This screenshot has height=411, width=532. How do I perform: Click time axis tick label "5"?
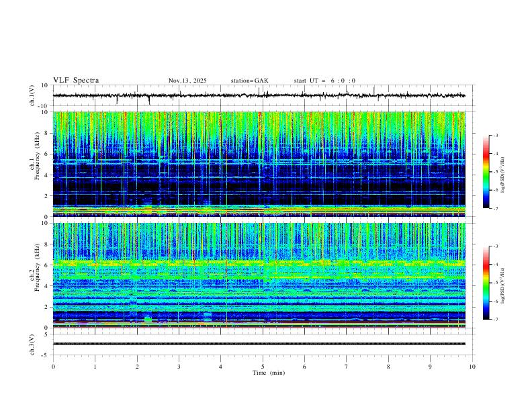pos(263,367)
